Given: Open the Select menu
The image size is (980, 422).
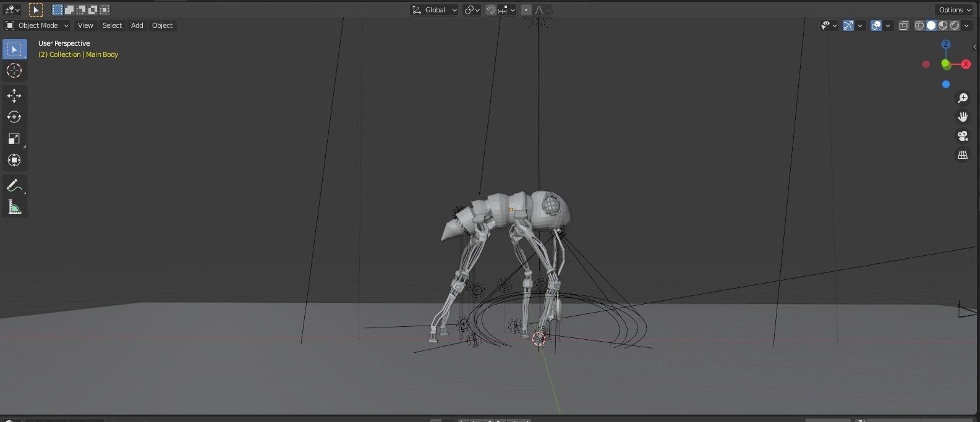Looking at the screenshot, I should click(x=112, y=25).
